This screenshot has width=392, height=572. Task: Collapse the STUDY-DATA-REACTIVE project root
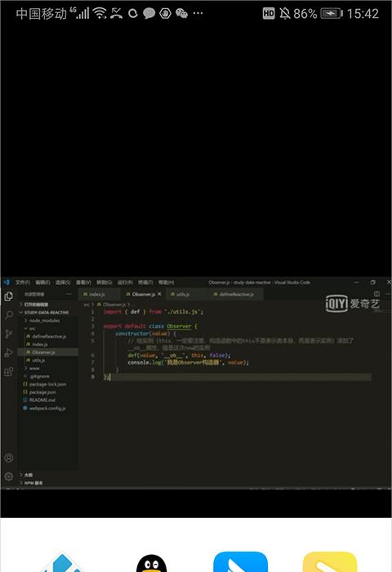click(x=48, y=312)
